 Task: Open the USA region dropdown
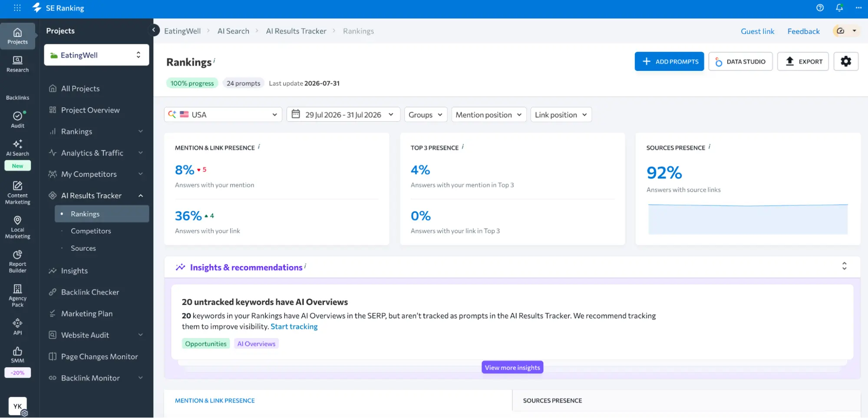point(223,115)
